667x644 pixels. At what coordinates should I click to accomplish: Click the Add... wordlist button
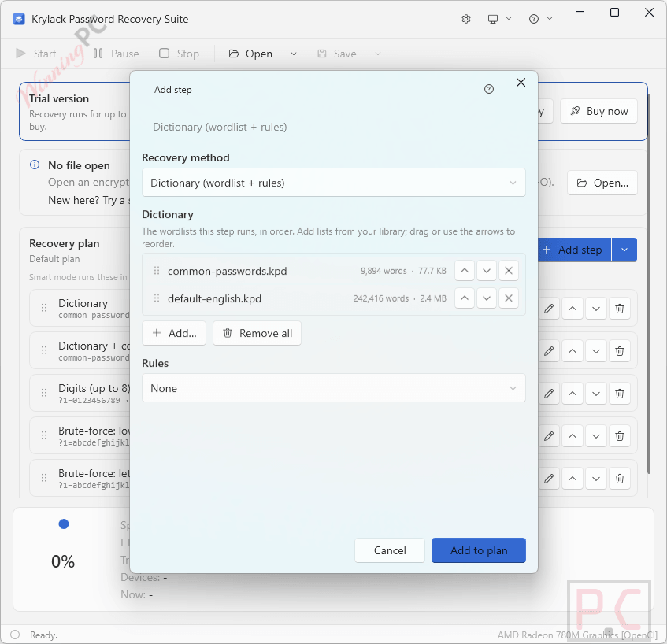pos(174,333)
